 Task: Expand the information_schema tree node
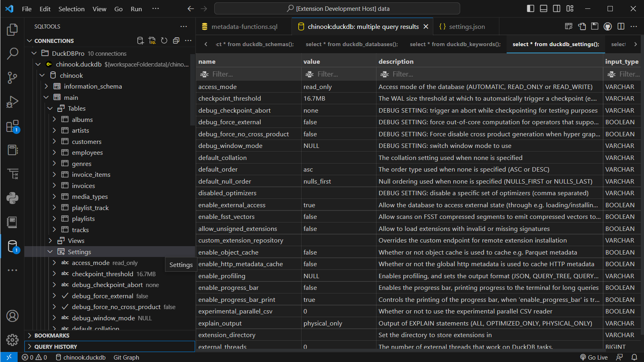point(46,86)
